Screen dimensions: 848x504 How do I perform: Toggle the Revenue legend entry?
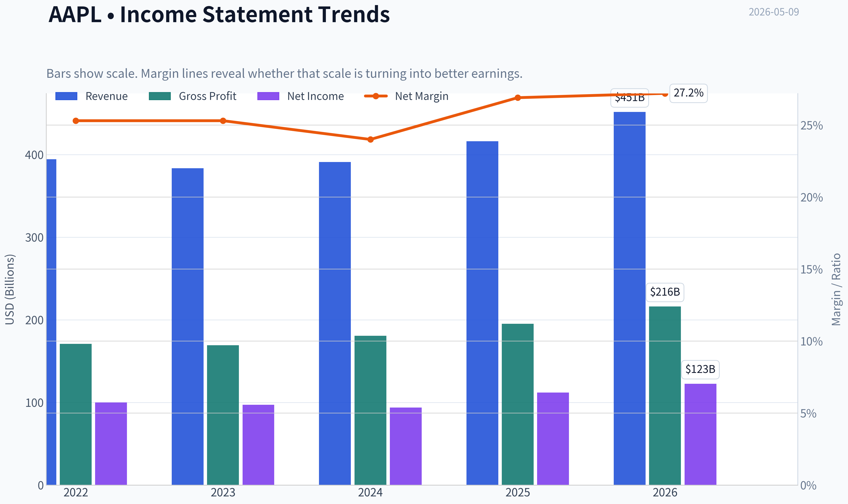tap(91, 96)
